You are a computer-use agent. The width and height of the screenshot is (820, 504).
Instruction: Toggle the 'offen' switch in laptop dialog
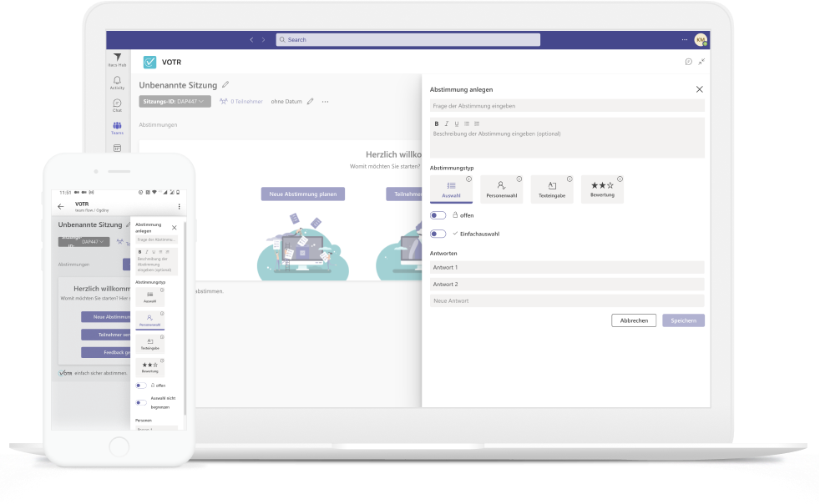pos(438,215)
